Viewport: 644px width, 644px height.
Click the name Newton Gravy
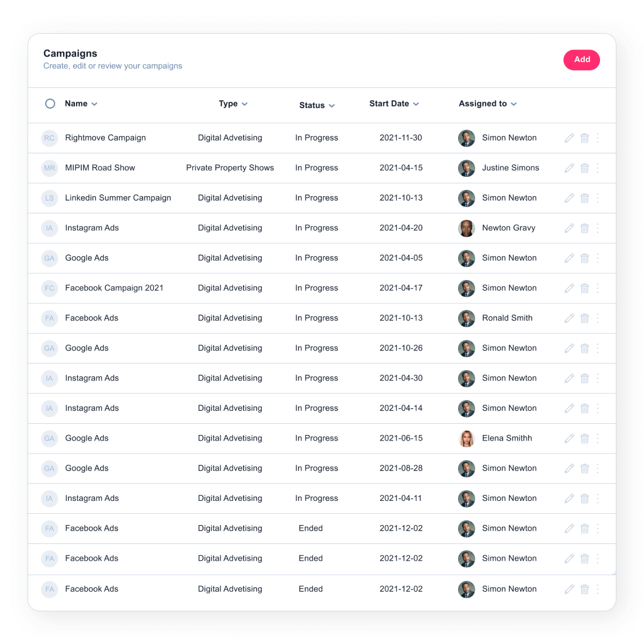(x=508, y=228)
